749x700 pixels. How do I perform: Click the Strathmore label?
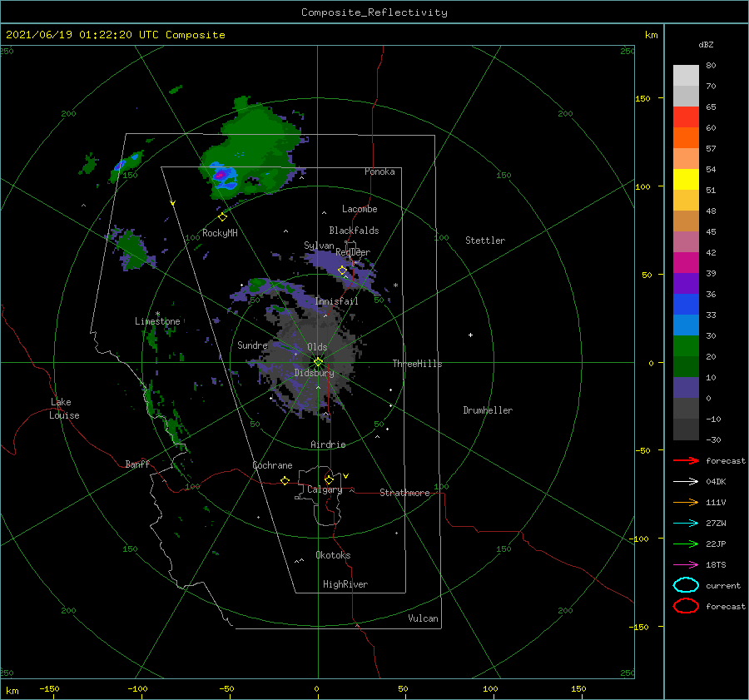404,493
